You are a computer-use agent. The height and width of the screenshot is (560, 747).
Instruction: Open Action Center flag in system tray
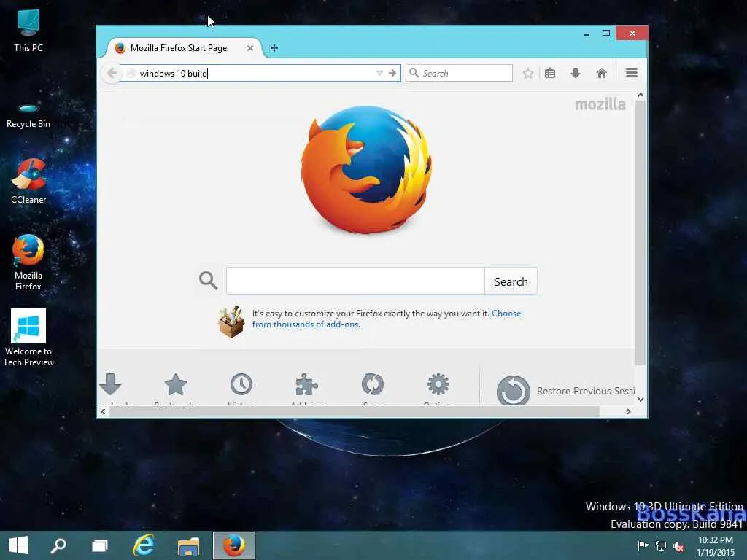point(643,545)
